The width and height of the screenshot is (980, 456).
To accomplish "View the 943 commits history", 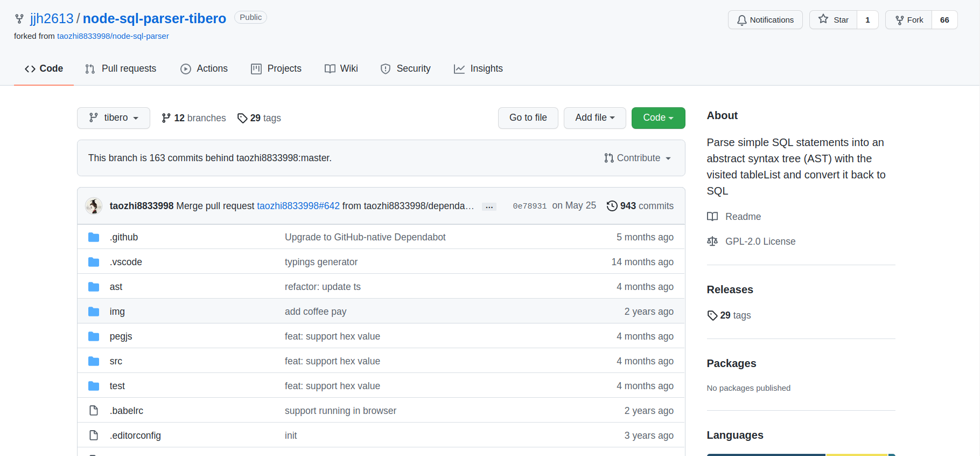I will 640,206.
